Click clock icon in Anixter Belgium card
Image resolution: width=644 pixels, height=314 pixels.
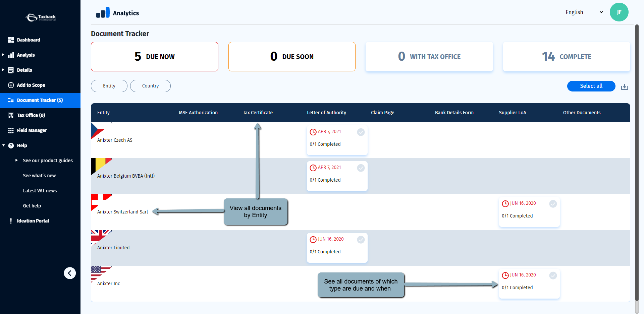click(x=313, y=168)
